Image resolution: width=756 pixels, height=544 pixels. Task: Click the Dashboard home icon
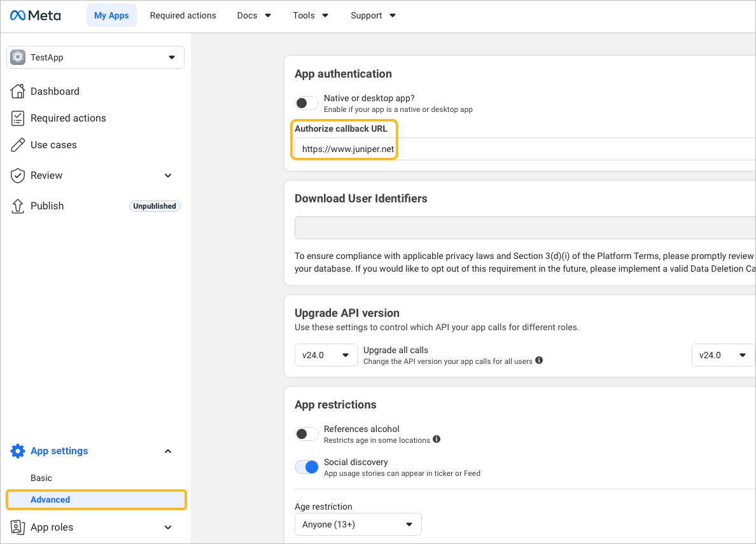[x=18, y=91]
